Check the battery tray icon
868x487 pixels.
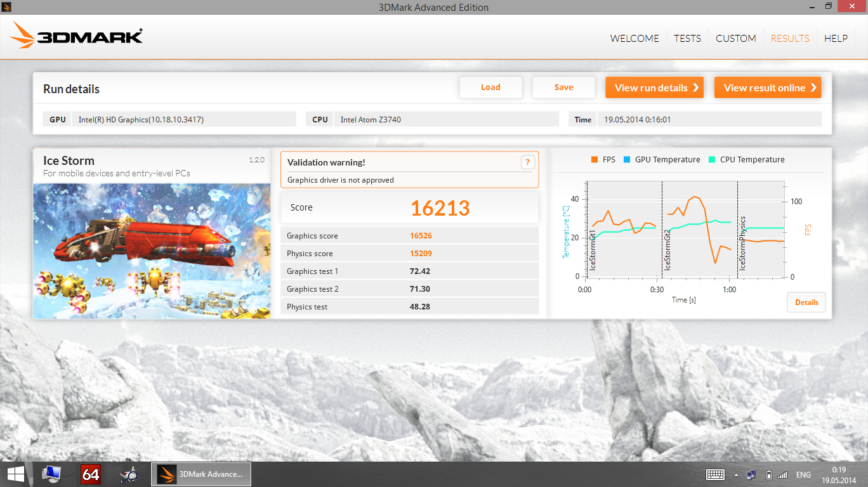769,474
